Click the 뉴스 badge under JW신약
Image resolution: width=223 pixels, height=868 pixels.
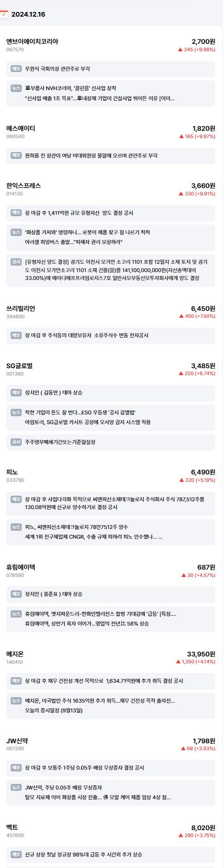pyautogui.click(x=16, y=787)
